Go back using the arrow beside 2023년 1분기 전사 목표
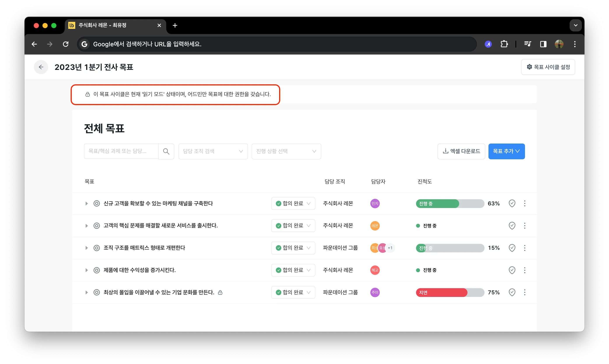The height and width of the screenshot is (364, 609). click(x=41, y=67)
